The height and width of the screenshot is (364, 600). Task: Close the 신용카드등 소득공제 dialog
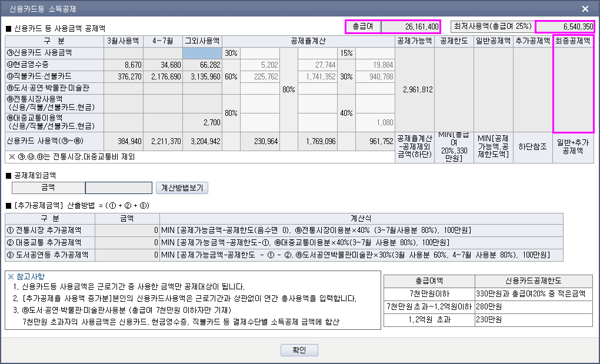pyautogui.click(x=585, y=8)
